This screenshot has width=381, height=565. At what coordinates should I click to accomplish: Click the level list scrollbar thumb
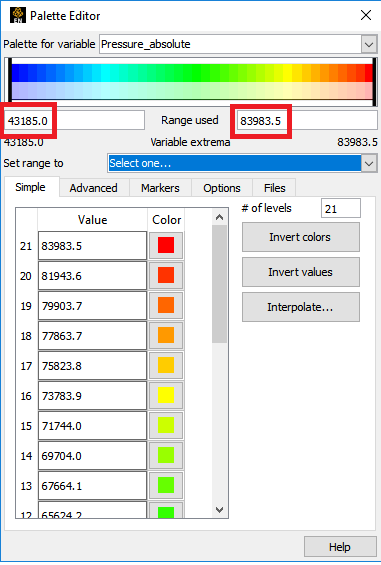pyautogui.click(x=219, y=284)
